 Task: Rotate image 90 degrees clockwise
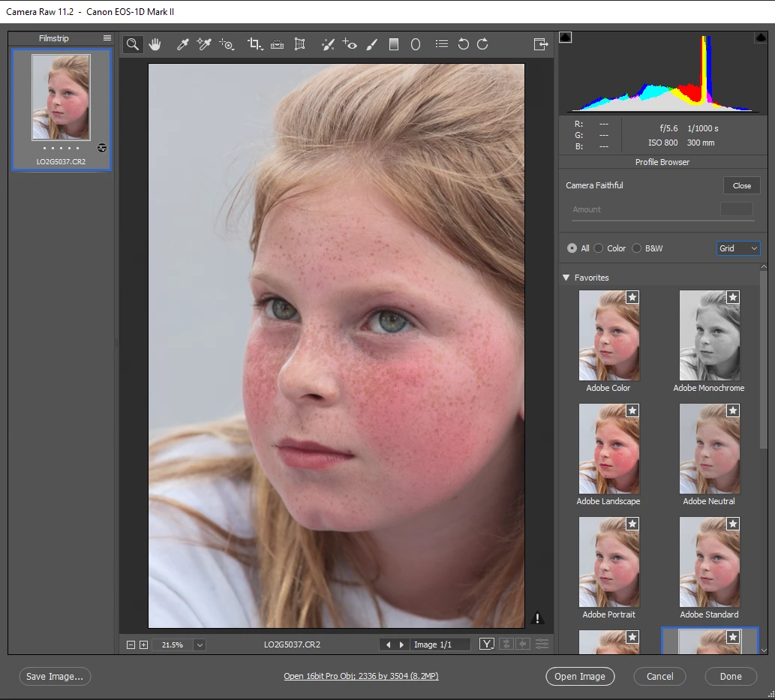(x=482, y=44)
